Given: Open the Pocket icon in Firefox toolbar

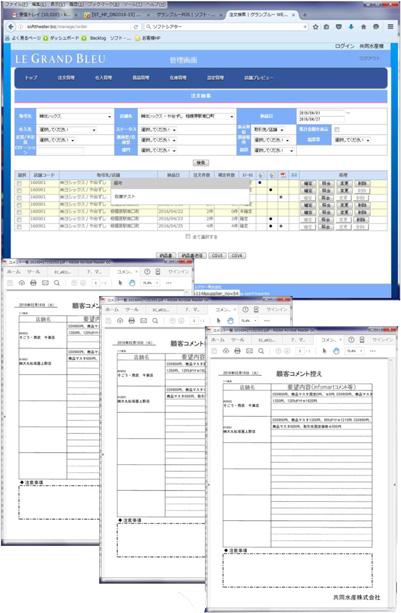Looking at the screenshot, I should point(339,27).
